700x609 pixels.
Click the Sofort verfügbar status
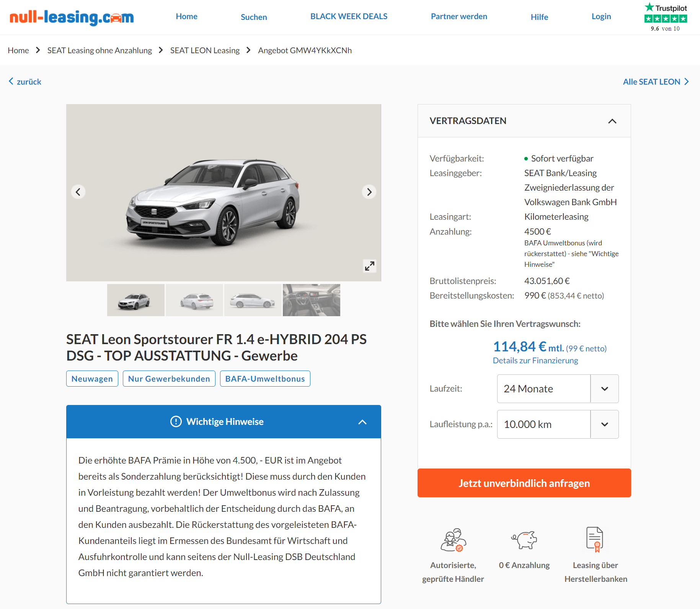click(562, 158)
